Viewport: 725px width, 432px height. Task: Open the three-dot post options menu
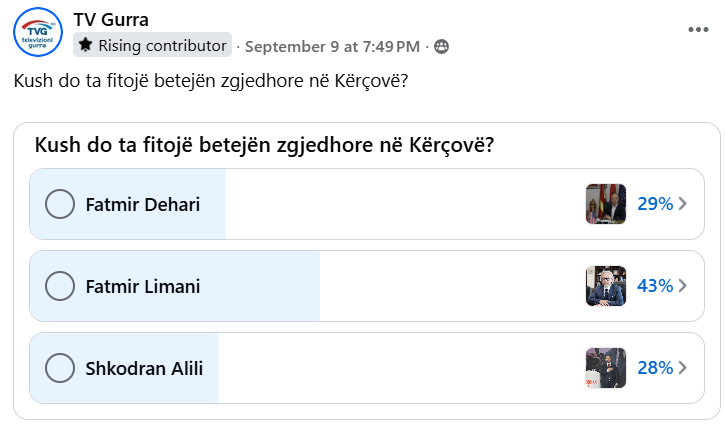(697, 29)
